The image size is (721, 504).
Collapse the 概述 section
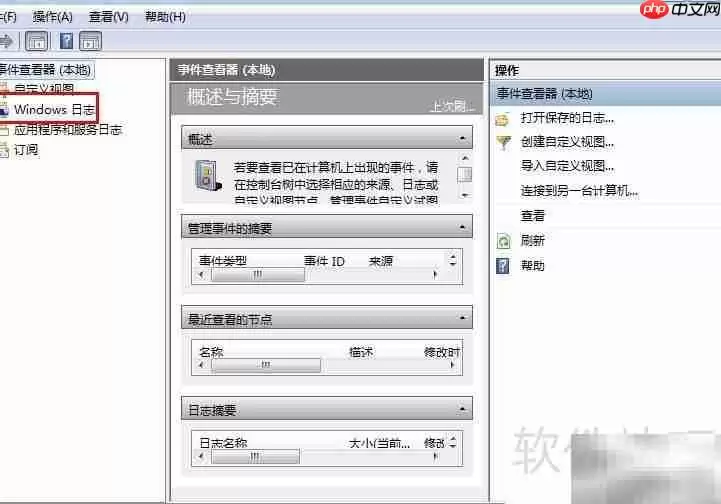[463, 138]
